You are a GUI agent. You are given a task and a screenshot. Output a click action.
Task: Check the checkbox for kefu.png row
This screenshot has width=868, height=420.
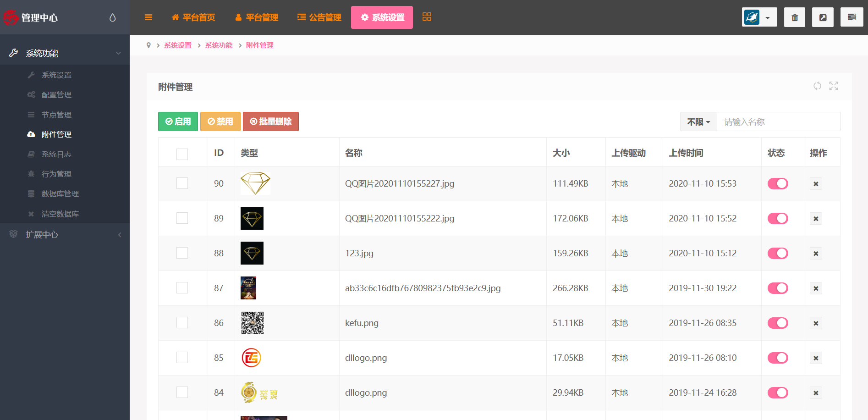[x=182, y=323]
